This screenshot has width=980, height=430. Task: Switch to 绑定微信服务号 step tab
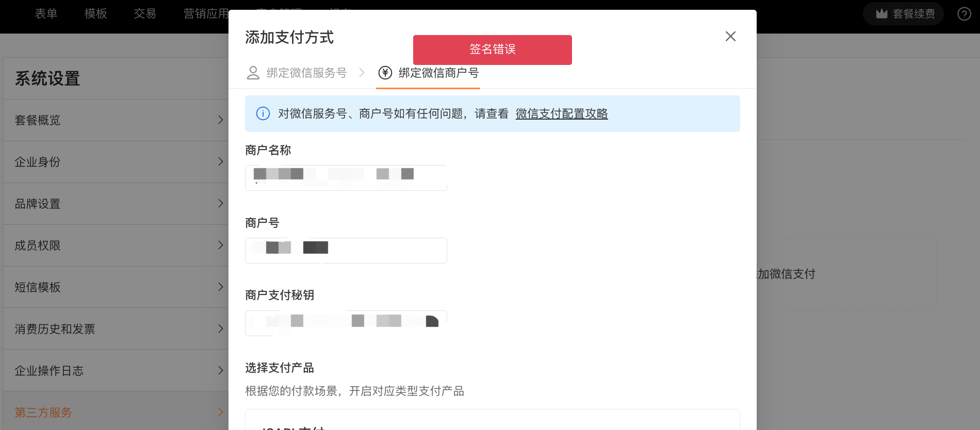point(297,73)
